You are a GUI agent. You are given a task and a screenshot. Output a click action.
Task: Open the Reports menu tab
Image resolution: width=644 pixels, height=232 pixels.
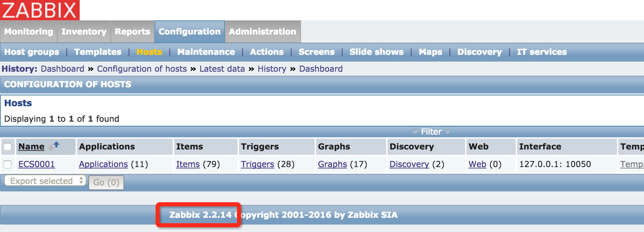(133, 31)
